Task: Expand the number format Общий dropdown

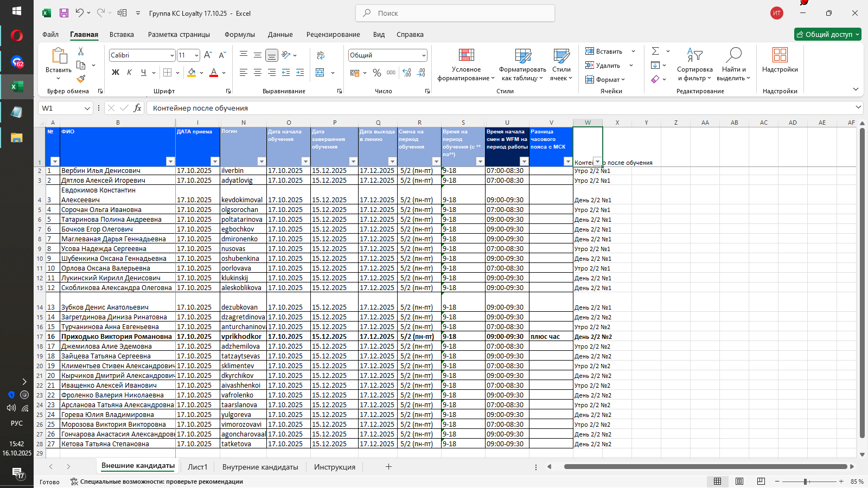Action: click(x=424, y=55)
